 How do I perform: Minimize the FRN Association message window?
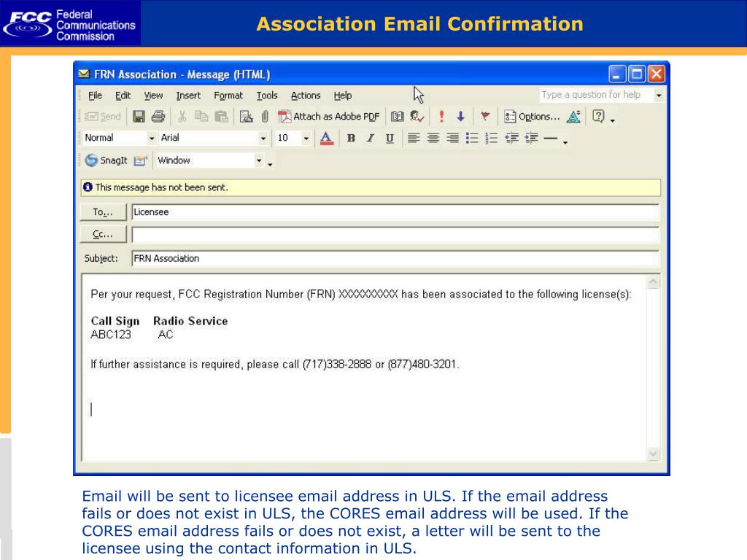click(617, 74)
